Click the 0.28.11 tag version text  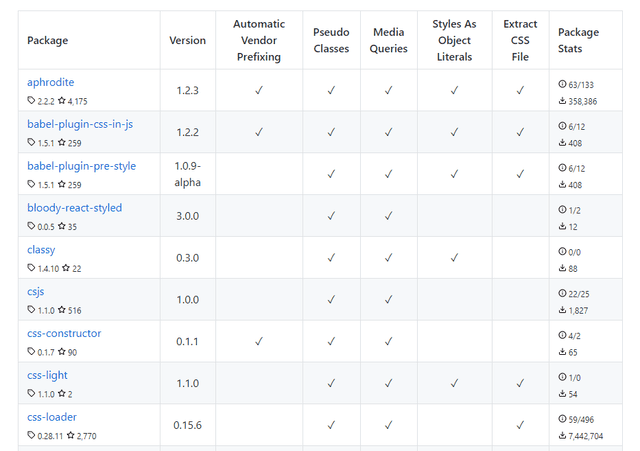[x=50, y=436]
